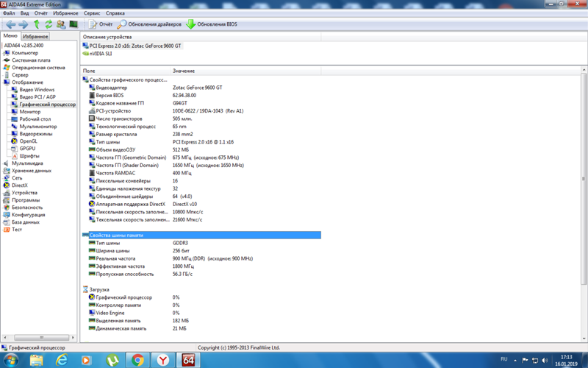588x368 pixels.
Task: Select Операционная система in the tree
Action: [38, 68]
